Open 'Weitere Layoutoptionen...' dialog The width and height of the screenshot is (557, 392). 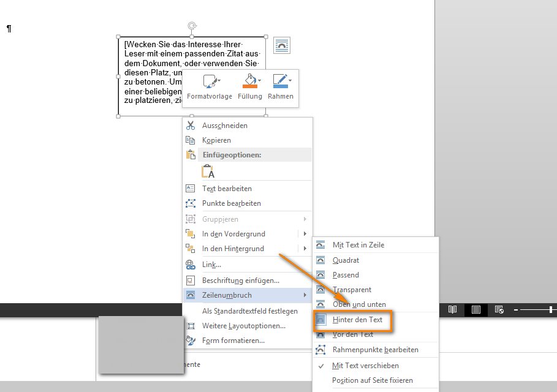click(243, 326)
